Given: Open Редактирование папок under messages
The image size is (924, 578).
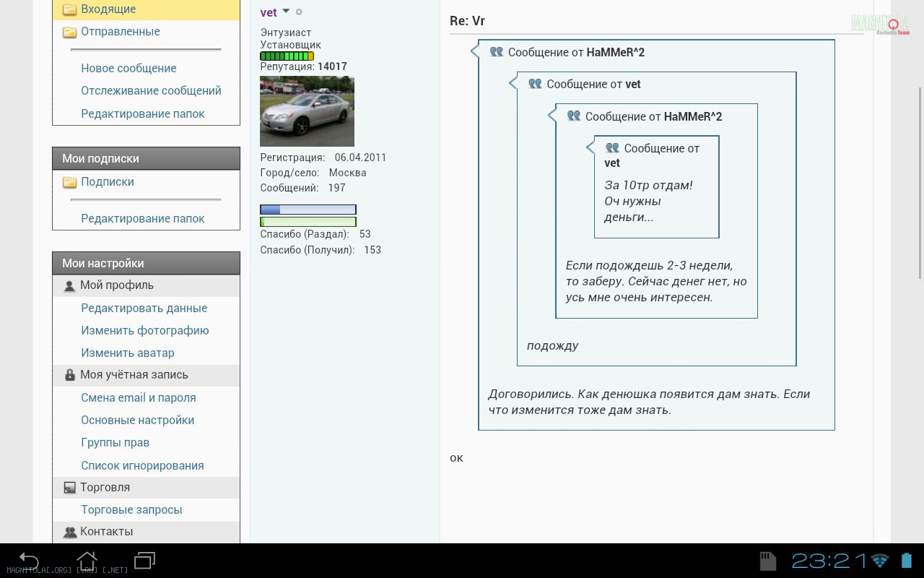Looking at the screenshot, I should 143,113.
